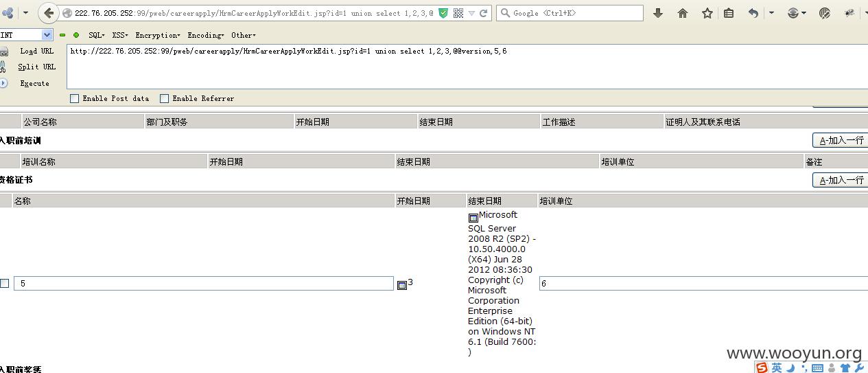Click the HackBar URL text area
The width and height of the screenshot is (868, 373).
pos(467,67)
